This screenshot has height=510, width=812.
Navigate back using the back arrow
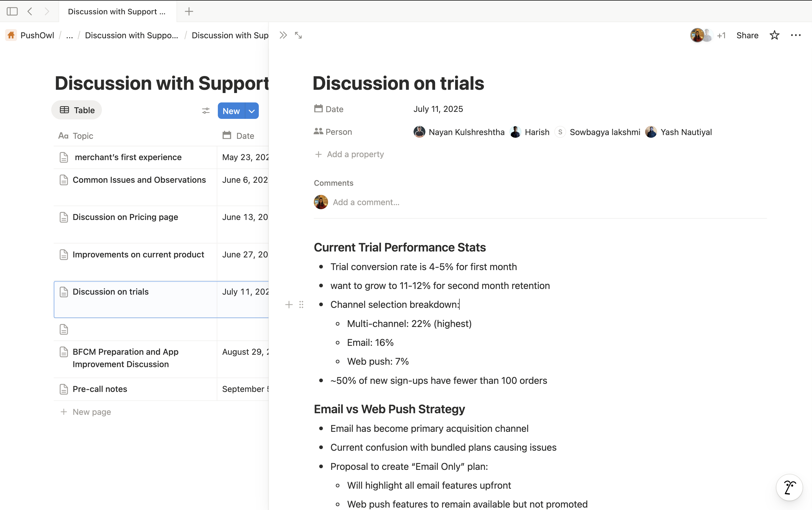pyautogui.click(x=30, y=11)
